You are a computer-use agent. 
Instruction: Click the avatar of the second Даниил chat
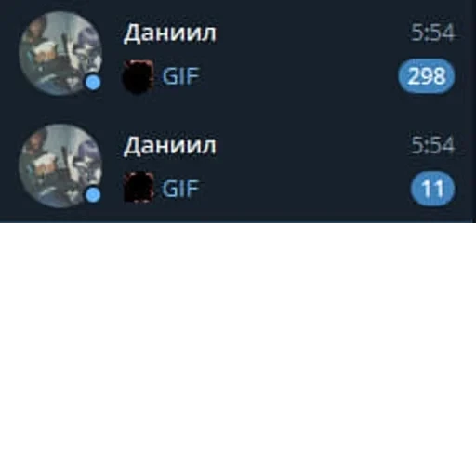pos(60,166)
